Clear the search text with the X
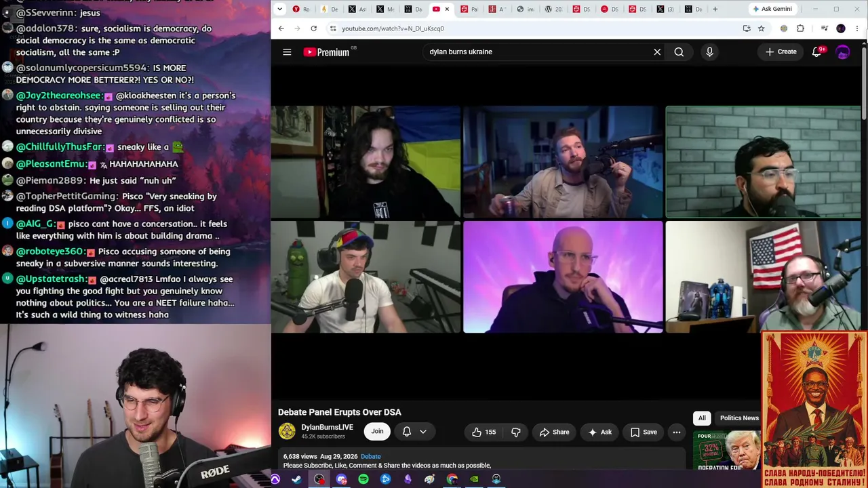Viewport: 868px width, 488px height. (657, 52)
